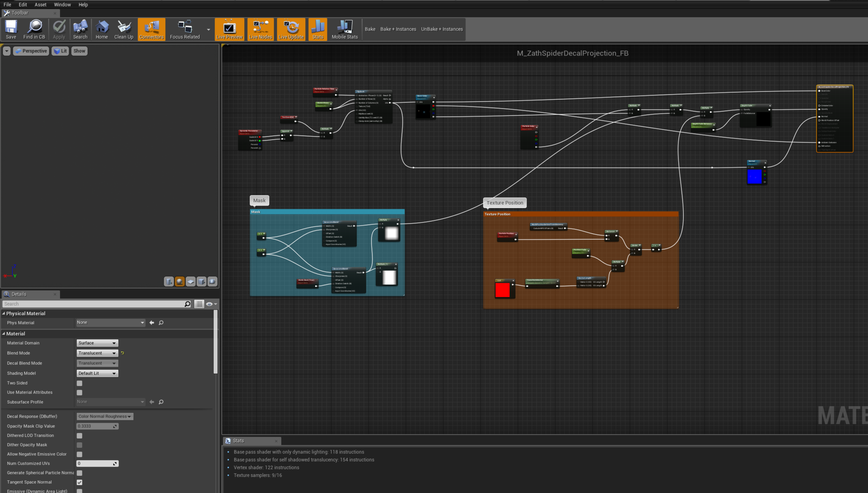The width and height of the screenshot is (868, 493).
Task: Open the Asset menu
Action: 40,4
